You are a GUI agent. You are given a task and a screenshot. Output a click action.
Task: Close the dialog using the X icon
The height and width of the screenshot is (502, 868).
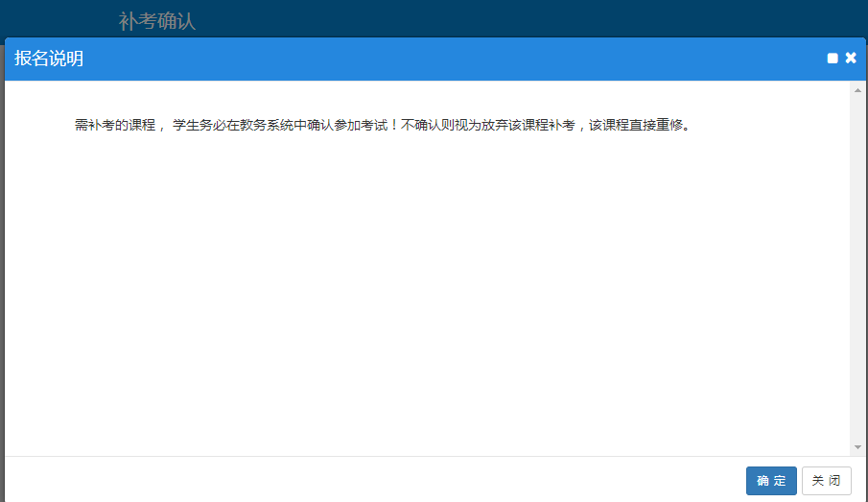851,59
